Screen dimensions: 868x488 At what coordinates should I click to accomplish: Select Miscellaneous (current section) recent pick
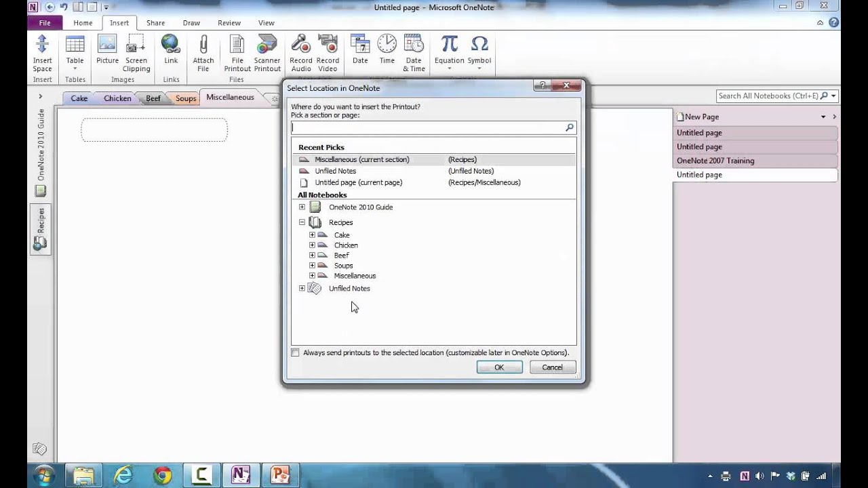(x=433, y=159)
